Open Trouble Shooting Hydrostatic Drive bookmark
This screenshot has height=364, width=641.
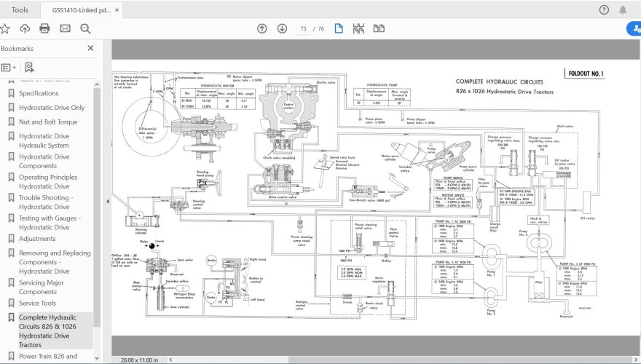coord(46,202)
